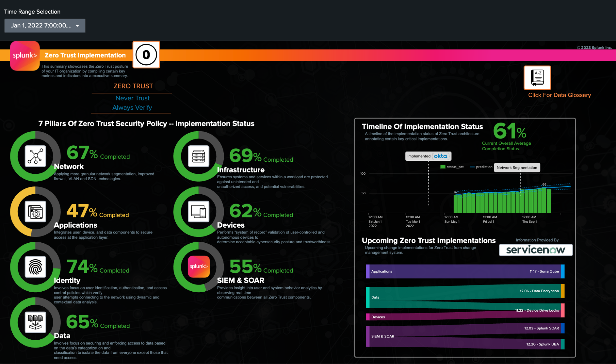Click the 61% overall completion value
Viewport: 616px width, 364px height.
(x=510, y=131)
